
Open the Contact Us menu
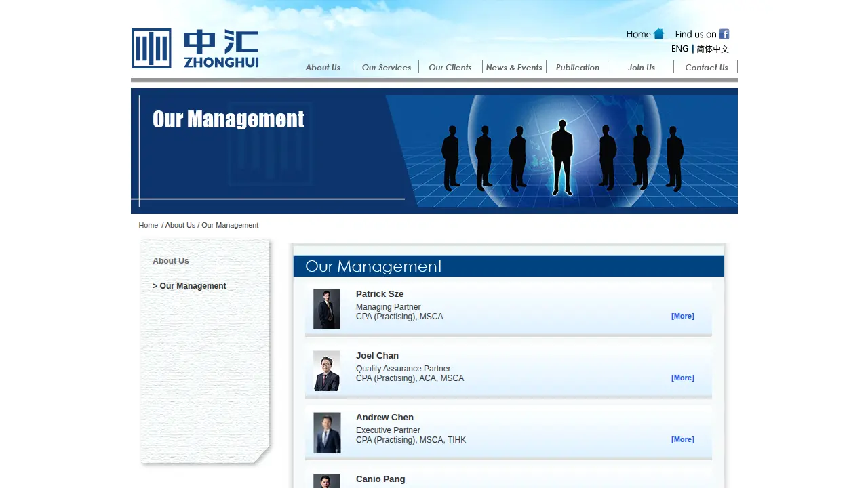706,67
